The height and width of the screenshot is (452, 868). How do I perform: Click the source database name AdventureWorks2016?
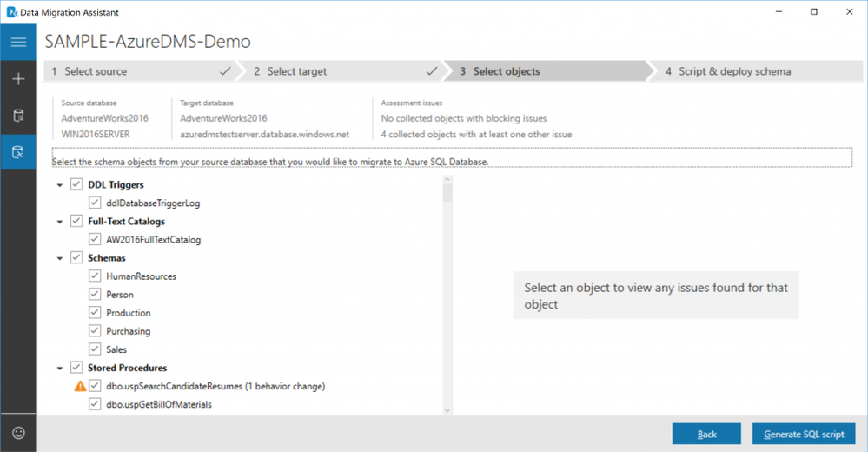104,118
